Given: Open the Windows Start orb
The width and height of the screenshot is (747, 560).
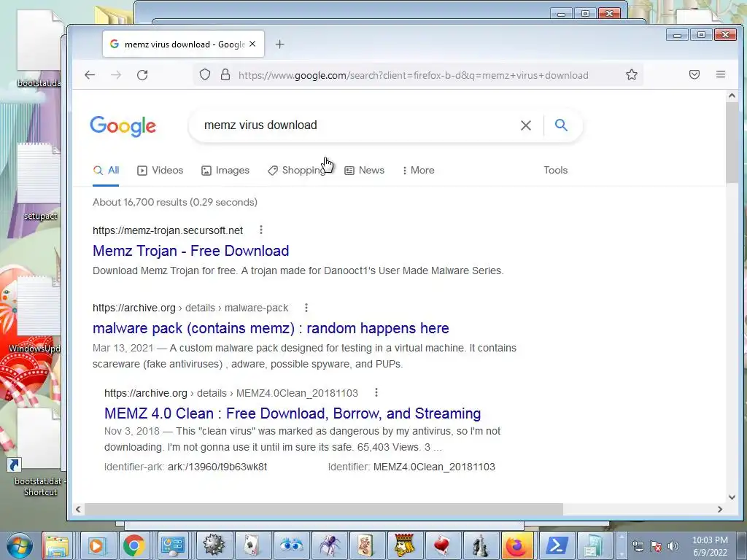Looking at the screenshot, I should click(x=20, y=545).
